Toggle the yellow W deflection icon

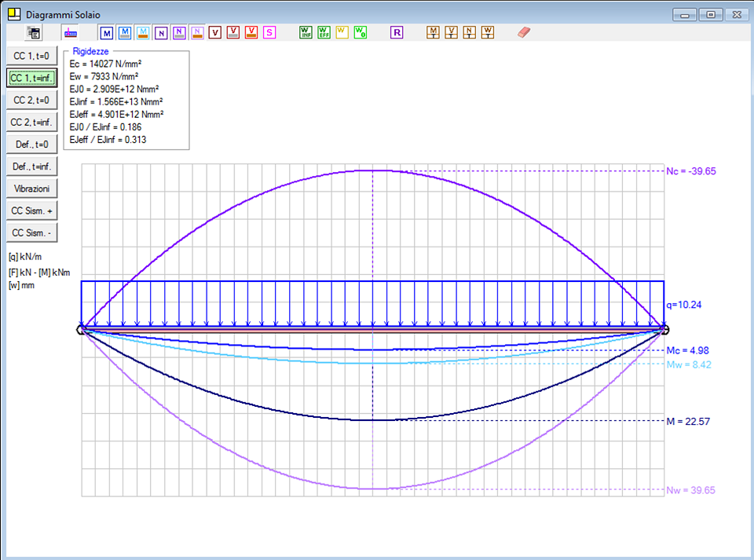342,32
